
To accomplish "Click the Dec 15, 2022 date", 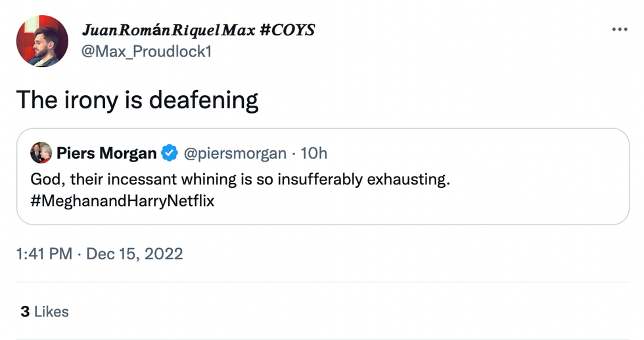I will (135, 254).
